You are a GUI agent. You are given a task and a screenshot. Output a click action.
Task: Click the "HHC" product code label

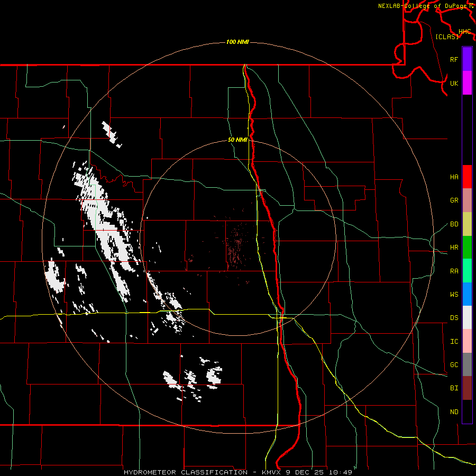[x=464, y=32]
